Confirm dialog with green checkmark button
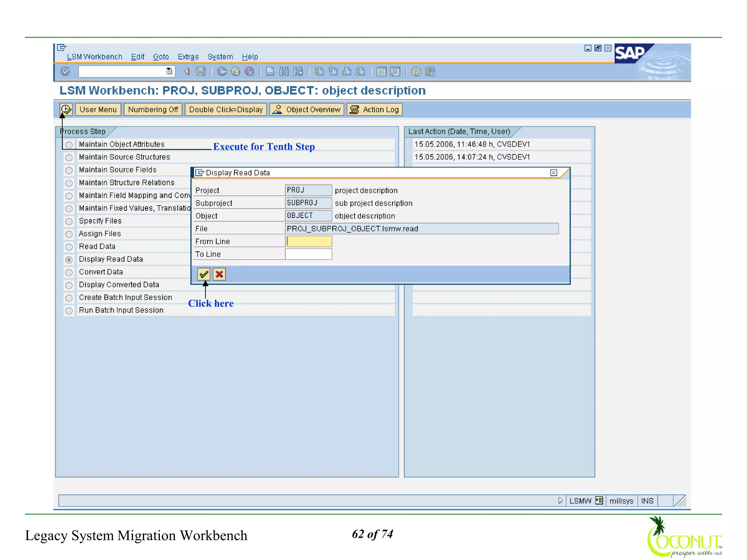Screen dimensions: 747x560 click(204, 274)
